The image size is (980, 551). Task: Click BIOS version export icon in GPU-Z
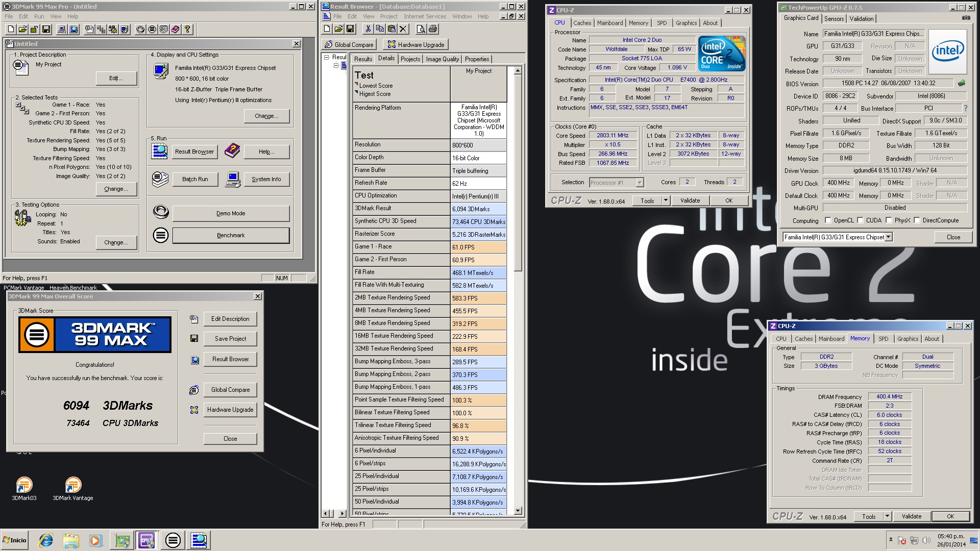click(x=962, y=83)
